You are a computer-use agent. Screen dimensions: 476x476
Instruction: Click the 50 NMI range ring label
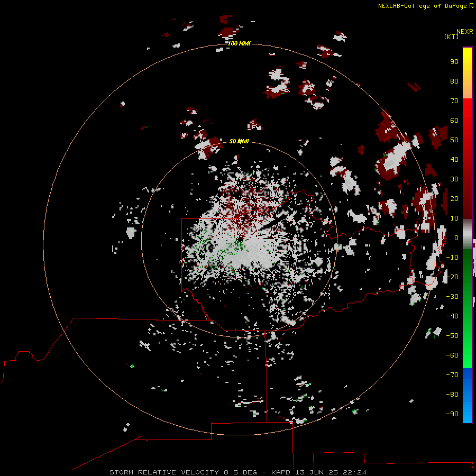[239, 141]
